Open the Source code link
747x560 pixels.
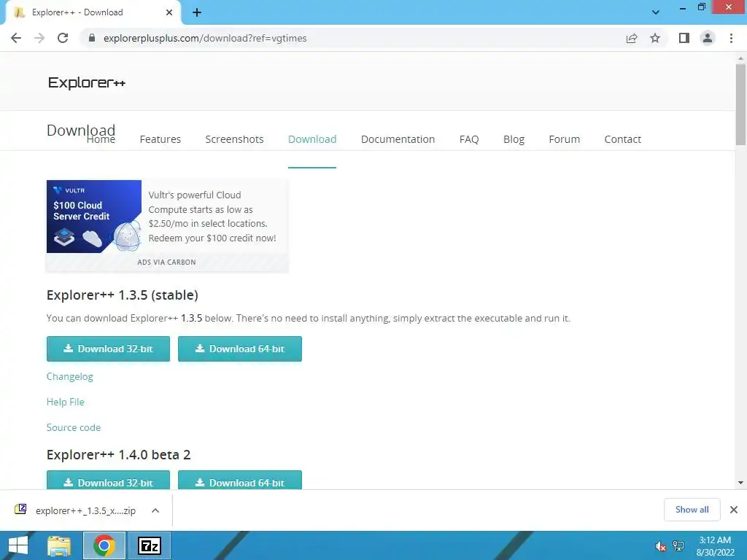tap(74, 427)
